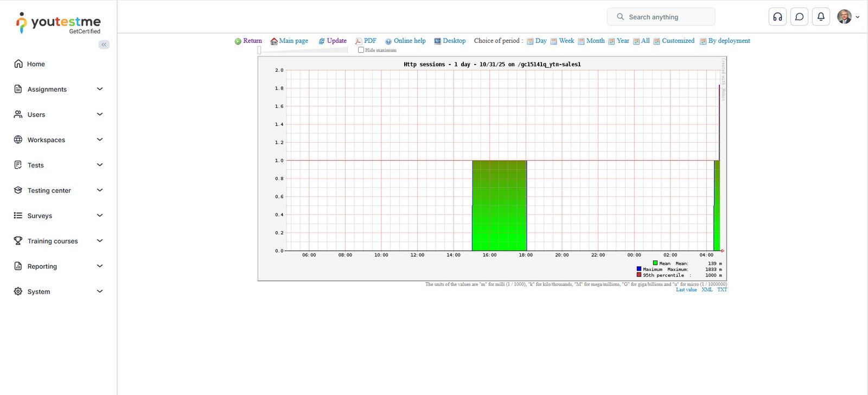Open the chat messages icon

click(x=799, y=17)
